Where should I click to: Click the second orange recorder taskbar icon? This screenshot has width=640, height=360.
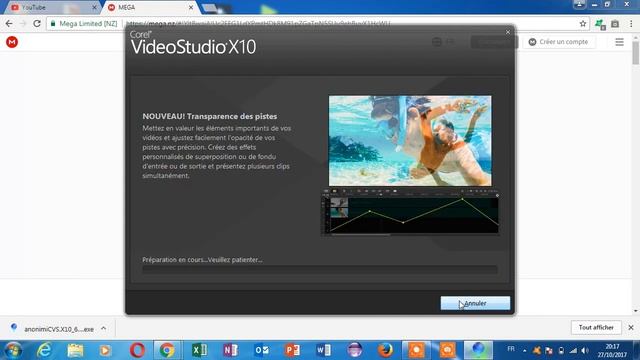(447, 350)
